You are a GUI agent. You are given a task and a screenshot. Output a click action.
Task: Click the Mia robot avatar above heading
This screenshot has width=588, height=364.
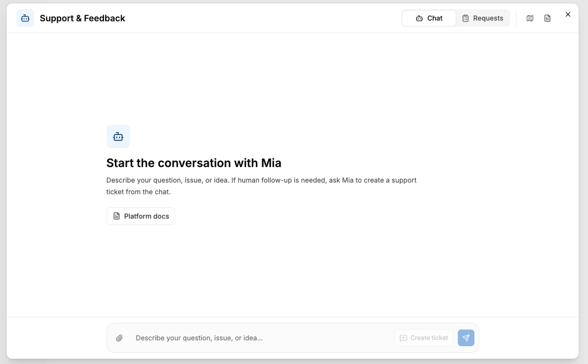[118, 136]
